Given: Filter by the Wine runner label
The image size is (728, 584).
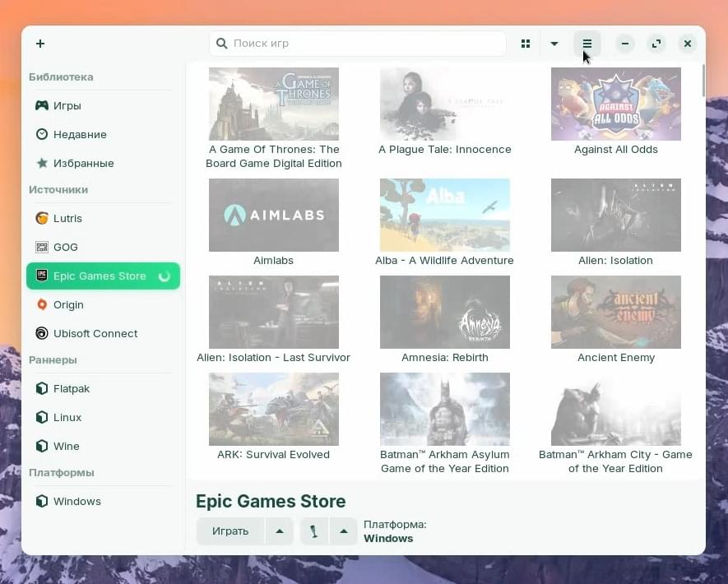Looking at the screenshot, I should [67, 446].
